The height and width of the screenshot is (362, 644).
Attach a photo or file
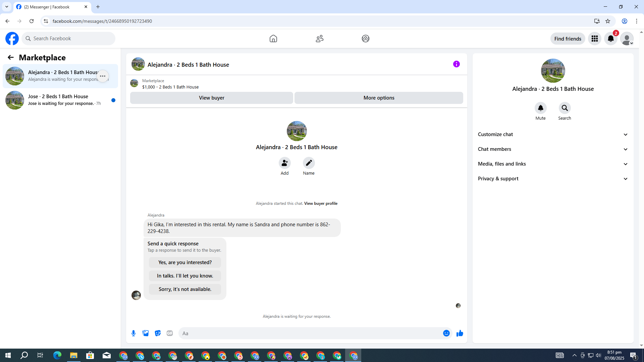(146, 333)
